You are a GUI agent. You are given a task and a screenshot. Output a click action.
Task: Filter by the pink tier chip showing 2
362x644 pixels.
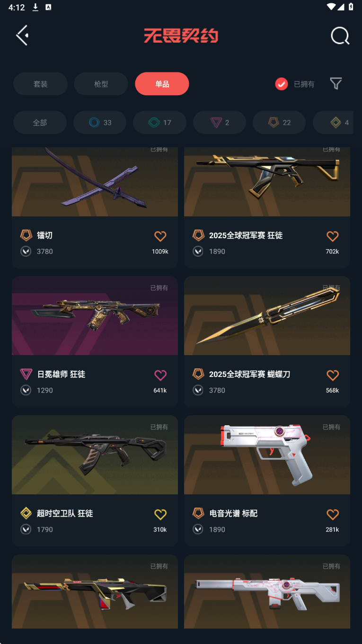220,123
